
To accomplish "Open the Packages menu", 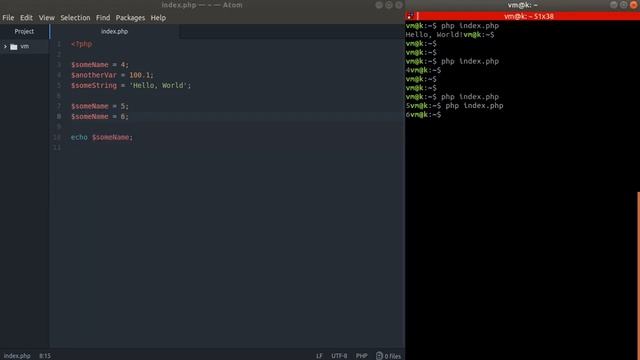I will coord(130,18).
